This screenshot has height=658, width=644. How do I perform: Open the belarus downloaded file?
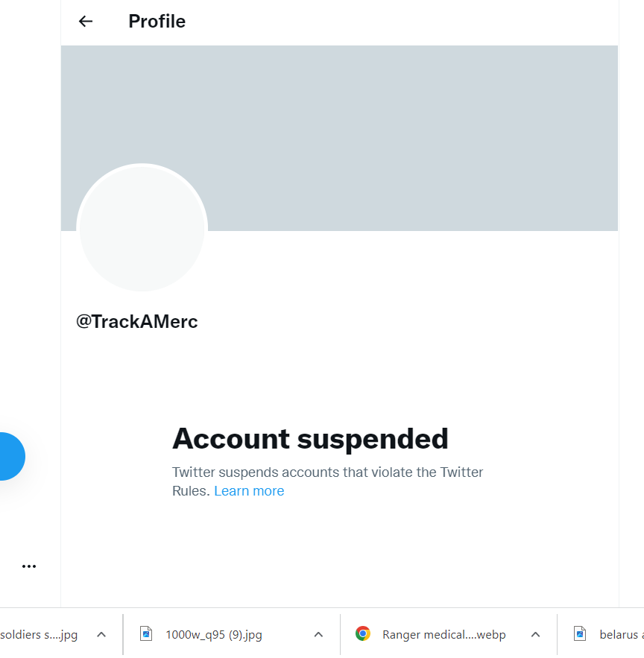620,635
